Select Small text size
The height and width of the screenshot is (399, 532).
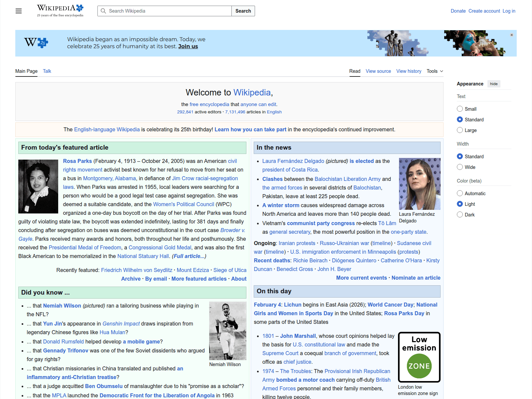pos(460,109)
